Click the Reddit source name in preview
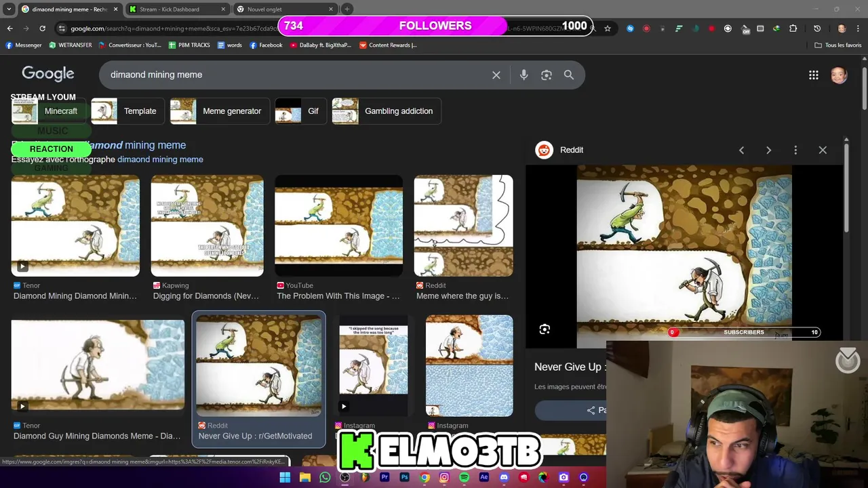 pyautogui.click(x=572, y=150)
